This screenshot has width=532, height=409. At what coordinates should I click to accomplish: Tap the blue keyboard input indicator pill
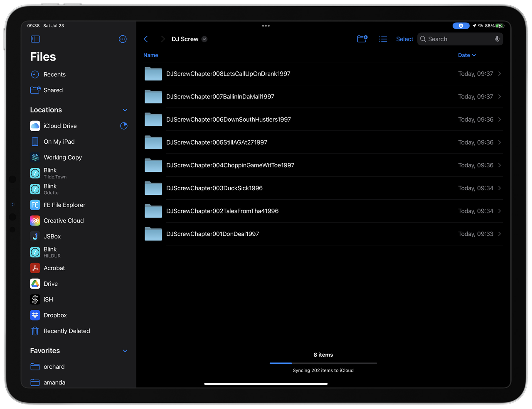click(461, 26)
